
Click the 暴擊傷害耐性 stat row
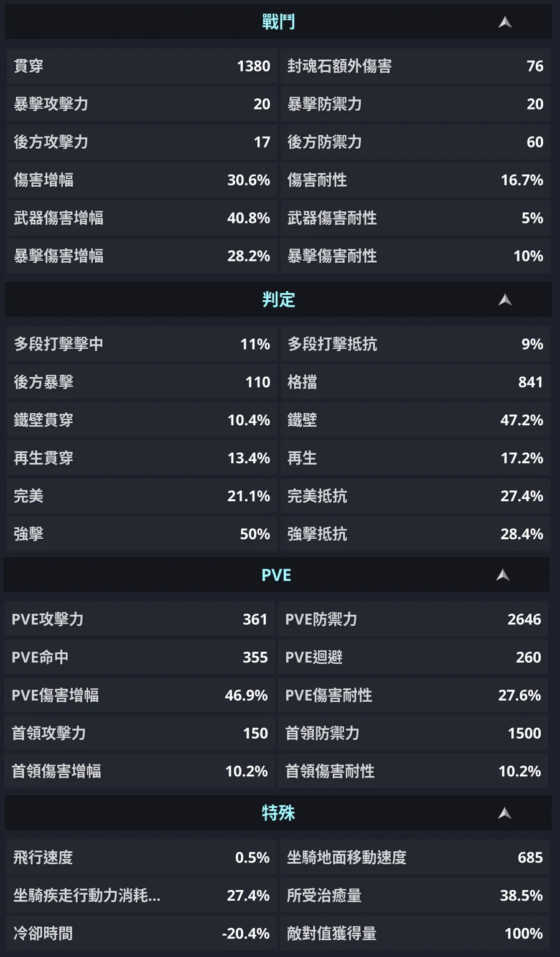coord(415,256)
